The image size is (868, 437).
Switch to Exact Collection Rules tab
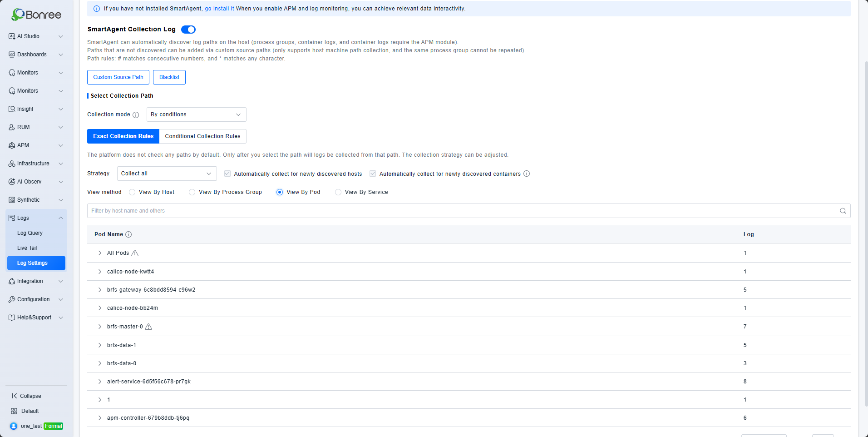(x=123, y=136)
